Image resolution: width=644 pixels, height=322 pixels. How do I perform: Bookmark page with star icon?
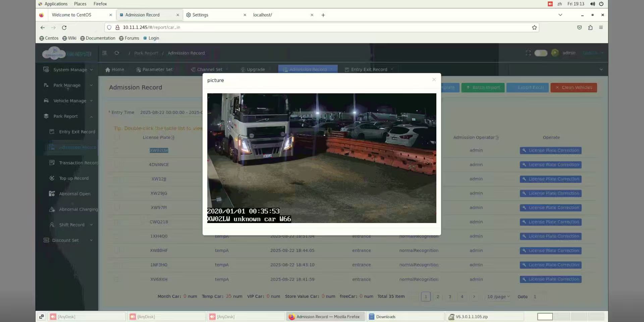point(534,28)
